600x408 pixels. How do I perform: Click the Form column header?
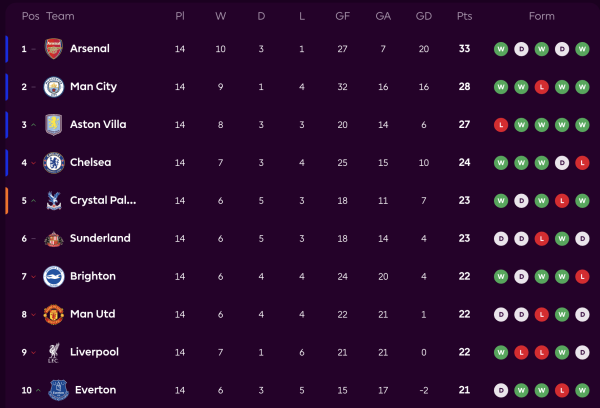541,16
